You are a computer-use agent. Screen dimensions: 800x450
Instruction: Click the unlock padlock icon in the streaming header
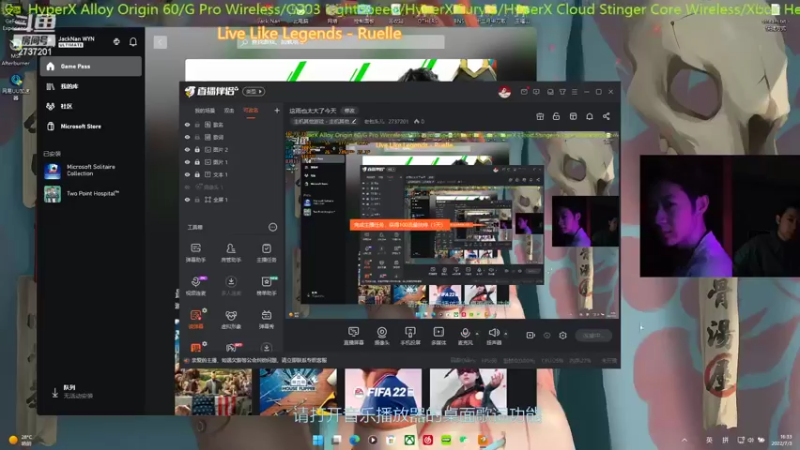(x=556, y=116)
